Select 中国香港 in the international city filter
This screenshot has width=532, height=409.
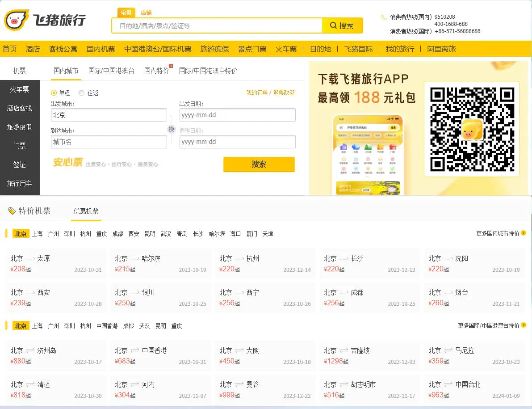coord(107,326)
